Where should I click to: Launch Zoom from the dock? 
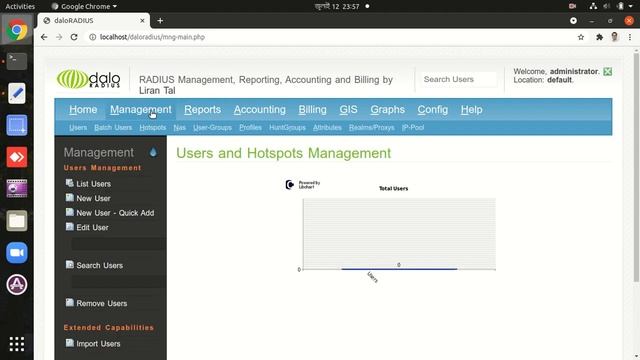17,253
